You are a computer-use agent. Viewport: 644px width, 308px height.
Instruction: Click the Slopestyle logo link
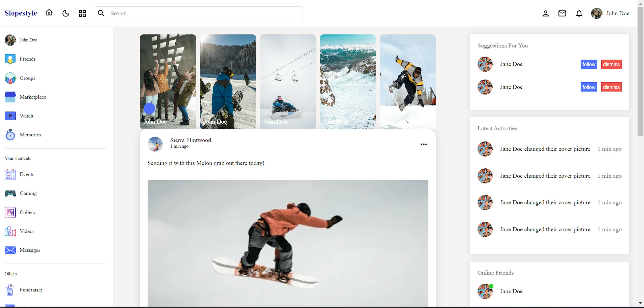21,13
